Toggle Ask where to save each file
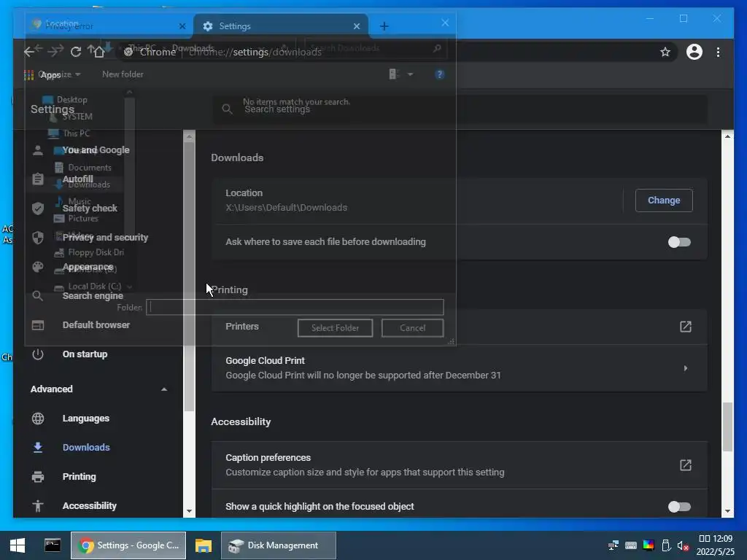Viewport: 747px width, 560px height. coord(679,242)
